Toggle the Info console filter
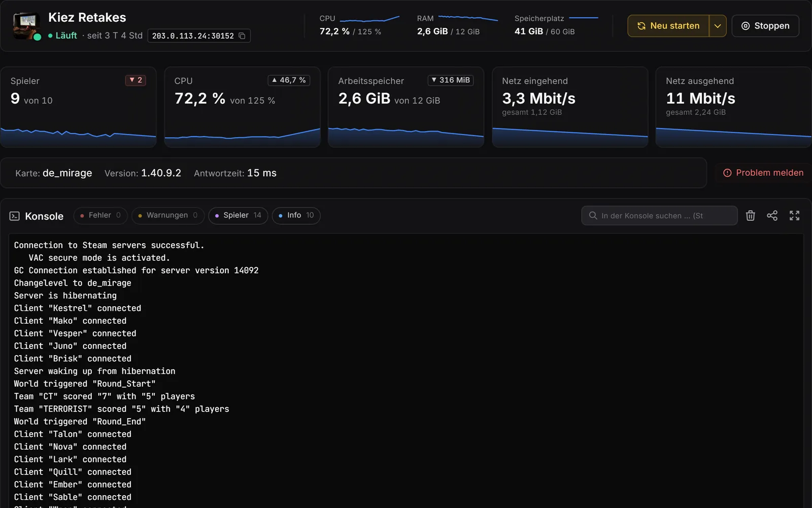This screenshot has width=812, height=508. click(296, 215)
